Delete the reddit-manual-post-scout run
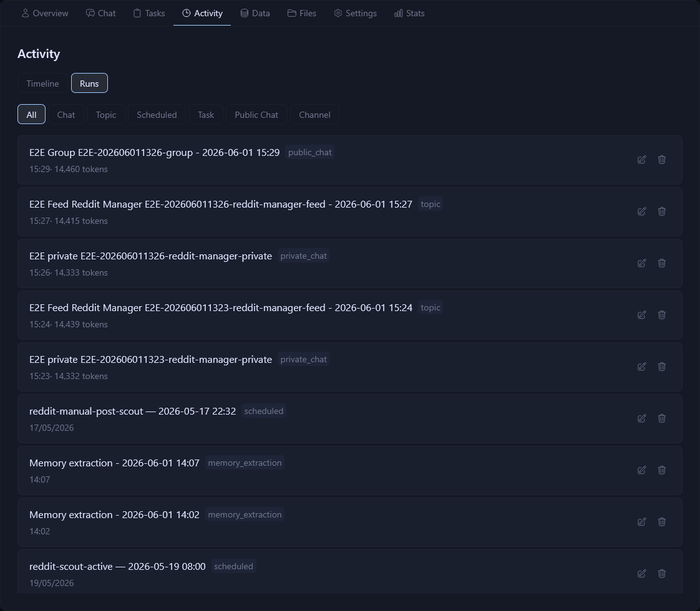 click(x=661, y=418)
